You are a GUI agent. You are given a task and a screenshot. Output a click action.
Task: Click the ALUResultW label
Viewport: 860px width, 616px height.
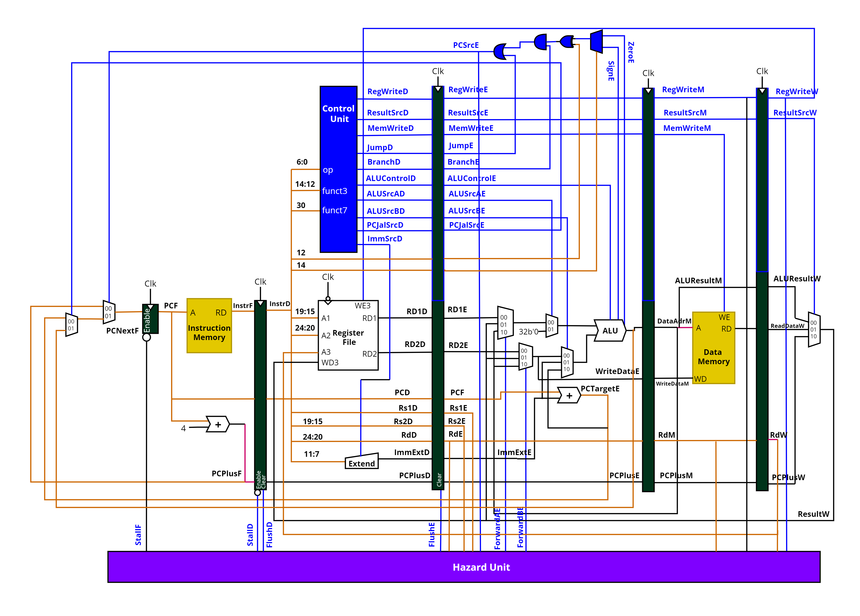click(797, 279)
